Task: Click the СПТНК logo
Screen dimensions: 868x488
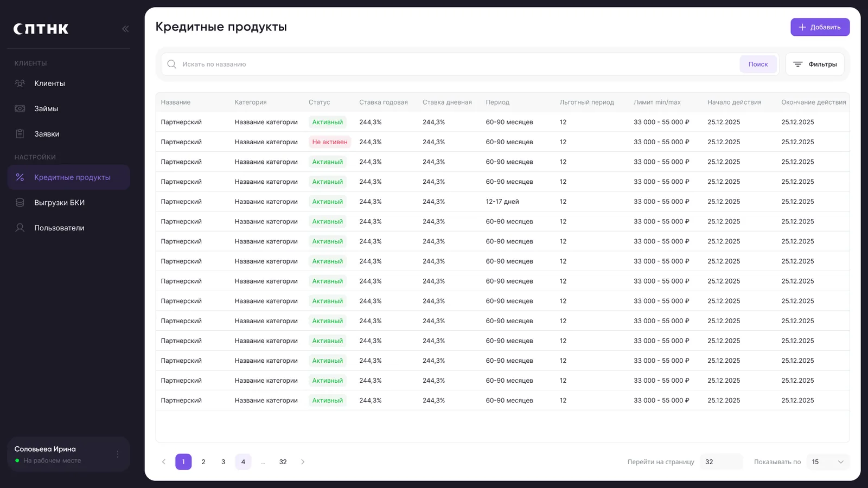Action: coord(41,29)
